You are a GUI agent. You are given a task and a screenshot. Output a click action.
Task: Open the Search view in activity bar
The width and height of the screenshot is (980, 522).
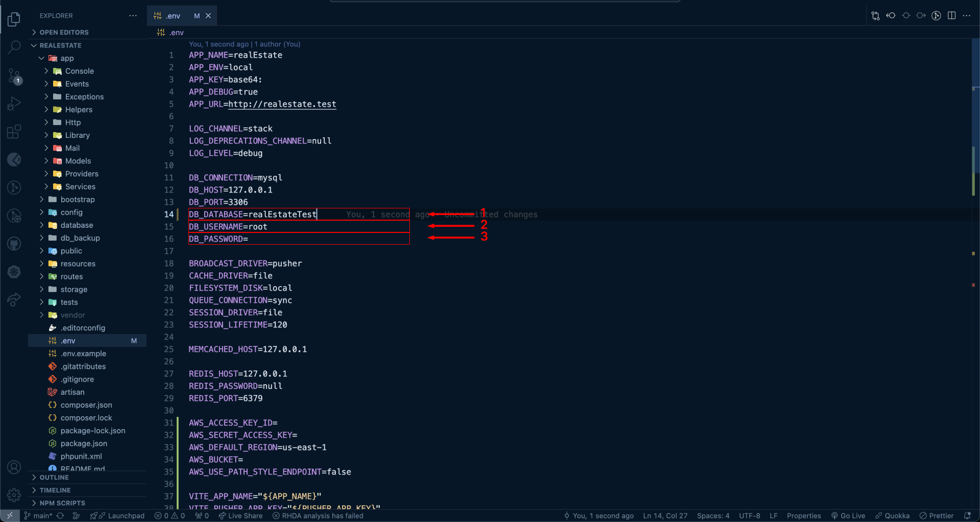click(14, 47)
